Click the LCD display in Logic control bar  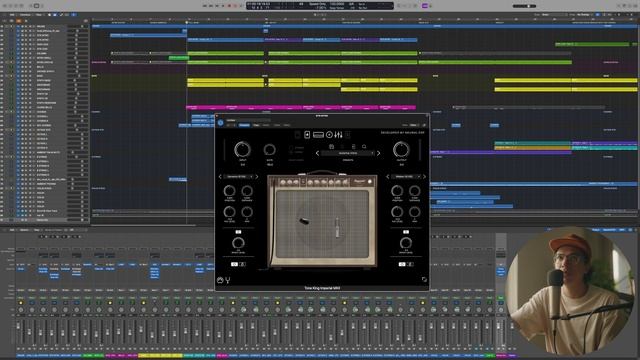[320, 6]
